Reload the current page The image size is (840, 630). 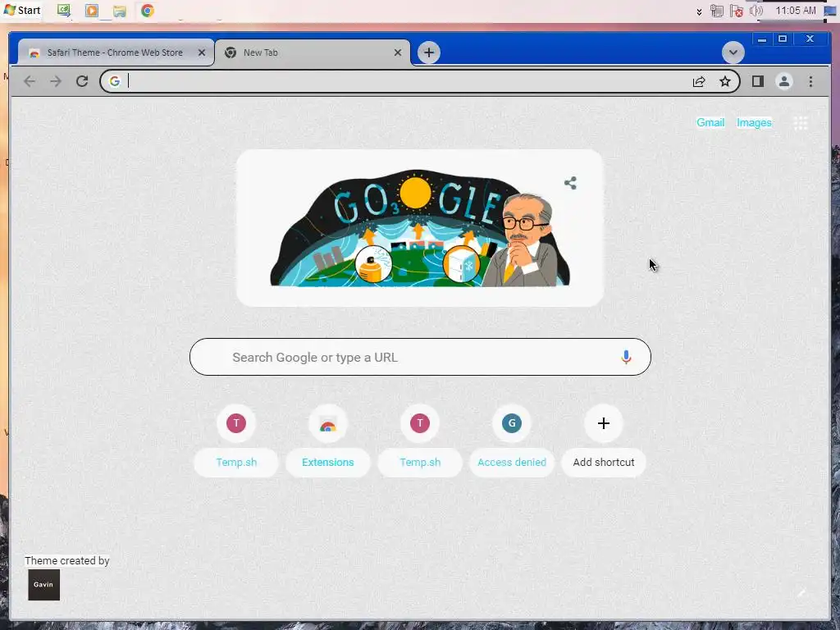[82, 81]
